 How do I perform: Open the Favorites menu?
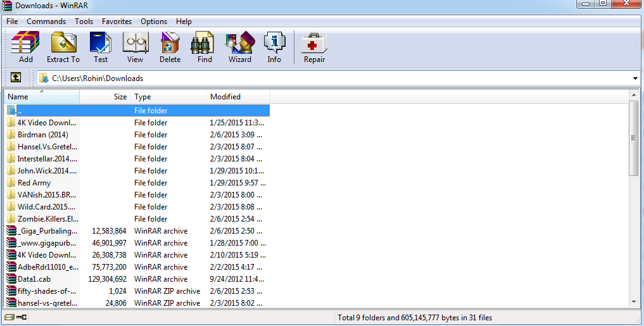[x=117, y=22]
